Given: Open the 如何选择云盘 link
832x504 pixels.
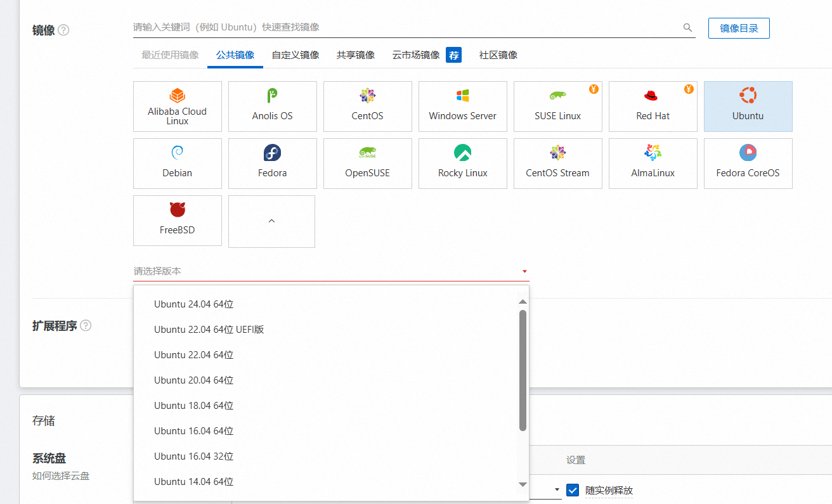Looking at the screenshot, I should point(61,475).
